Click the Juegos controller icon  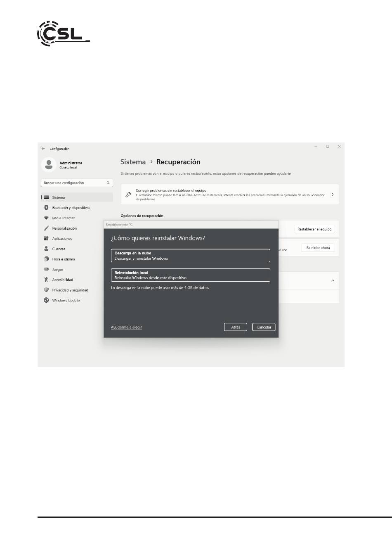click(x=46, y=269)
